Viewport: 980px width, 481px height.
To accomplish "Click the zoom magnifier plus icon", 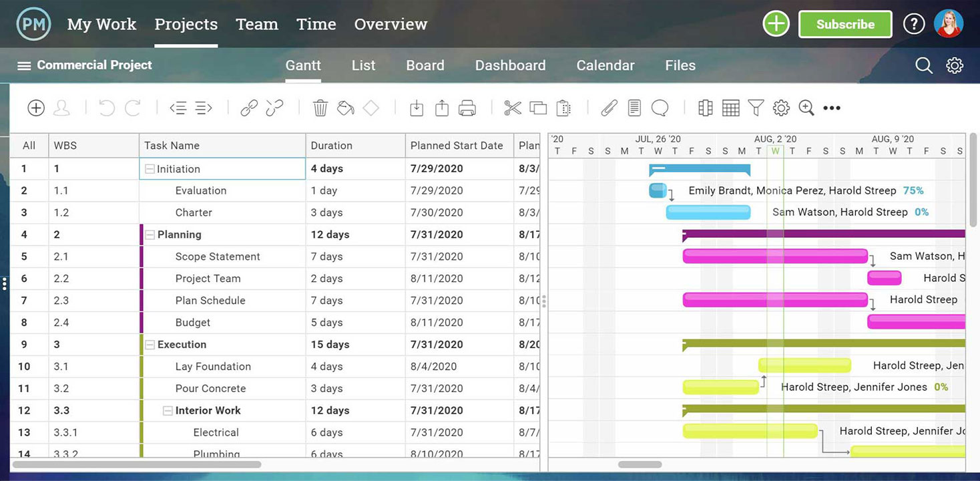I will 806,108.
